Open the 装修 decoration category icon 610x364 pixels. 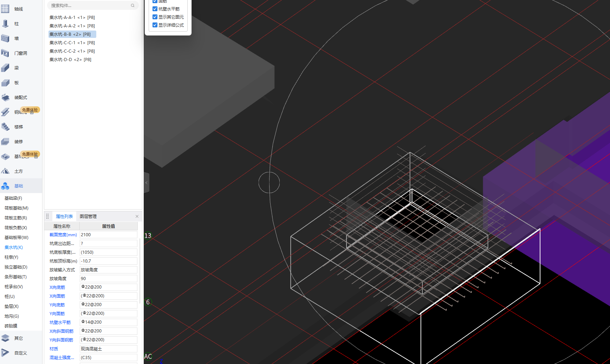pyautogui.click(x=5, y=141)
